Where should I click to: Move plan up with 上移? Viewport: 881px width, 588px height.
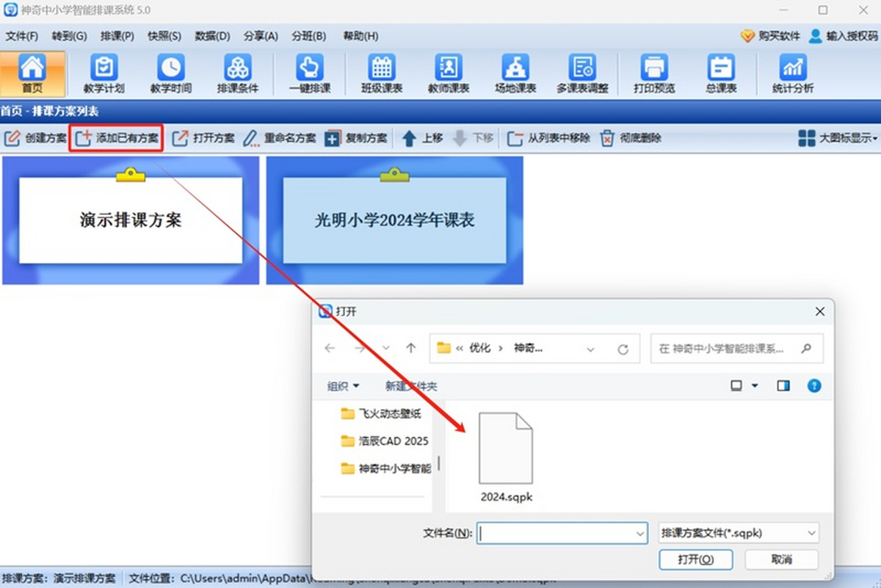[x=422, y=138]
